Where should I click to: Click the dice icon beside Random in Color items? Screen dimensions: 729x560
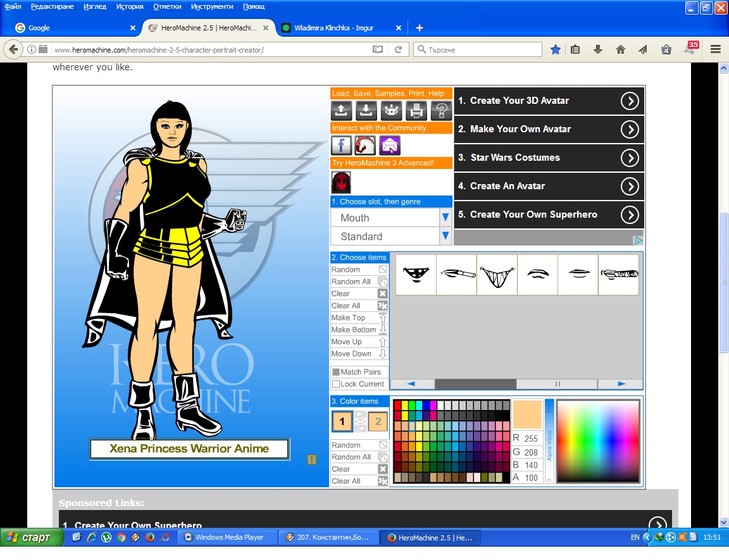[x=383, y=445]
